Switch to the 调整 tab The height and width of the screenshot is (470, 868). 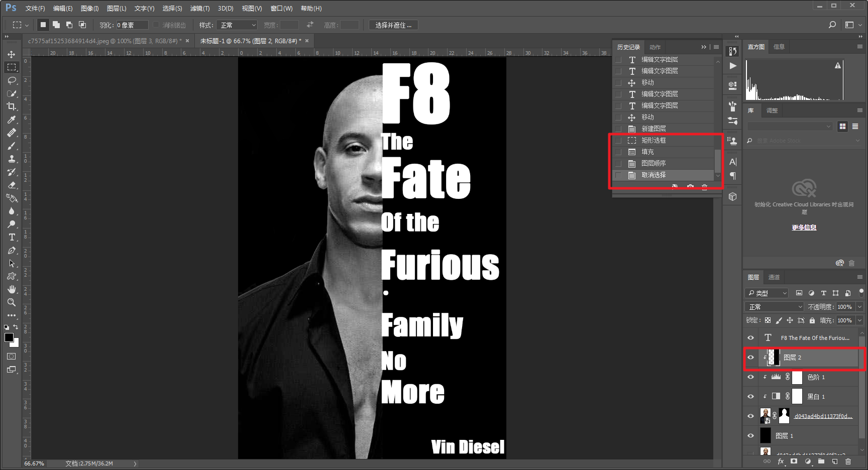(772, 110)
